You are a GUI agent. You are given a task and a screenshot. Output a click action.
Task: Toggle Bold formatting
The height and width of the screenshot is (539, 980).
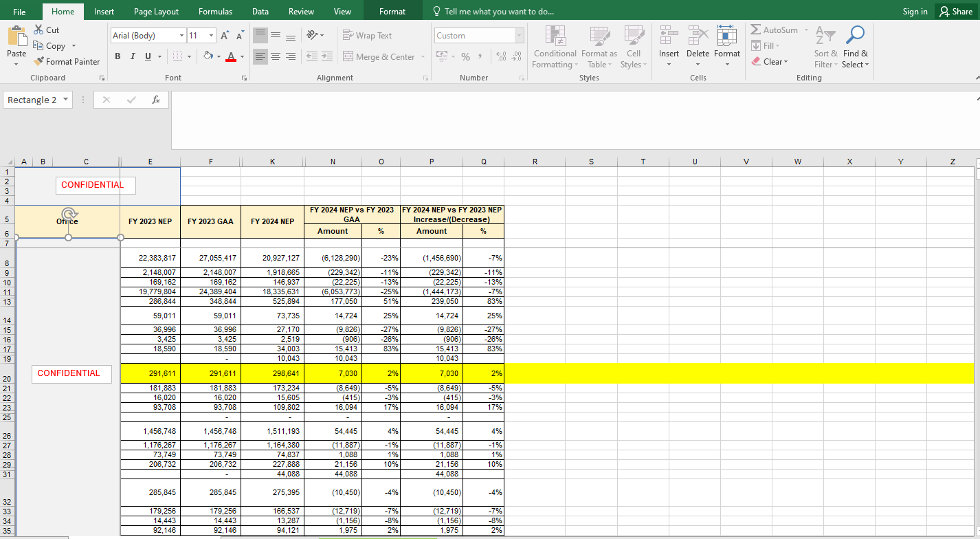[x=118, y=57]
